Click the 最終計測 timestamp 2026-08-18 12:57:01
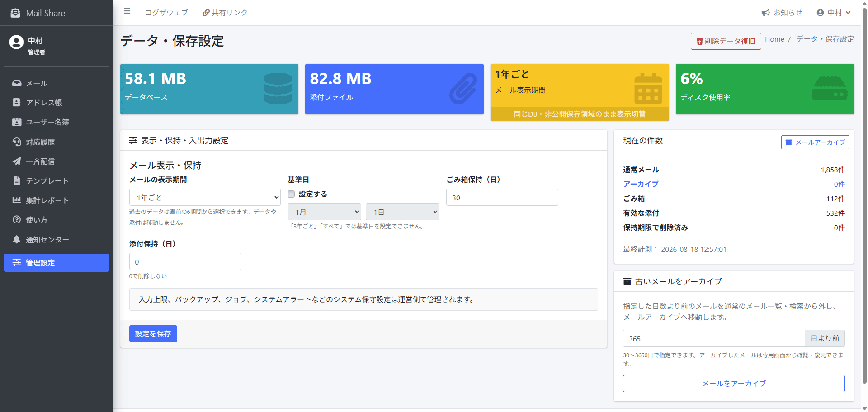The height and width of the screenshot is (412, 868). click(x=693, y=249)
